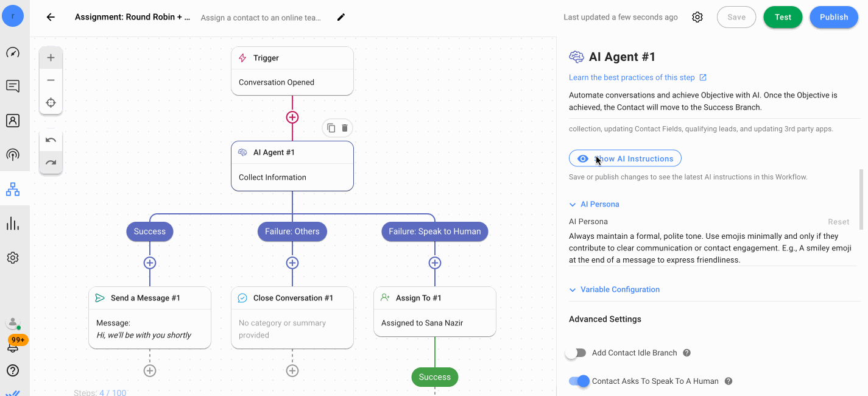Undo the last workflow change
This screenshot has width=868, height=396.
click(x=51, y=141)
